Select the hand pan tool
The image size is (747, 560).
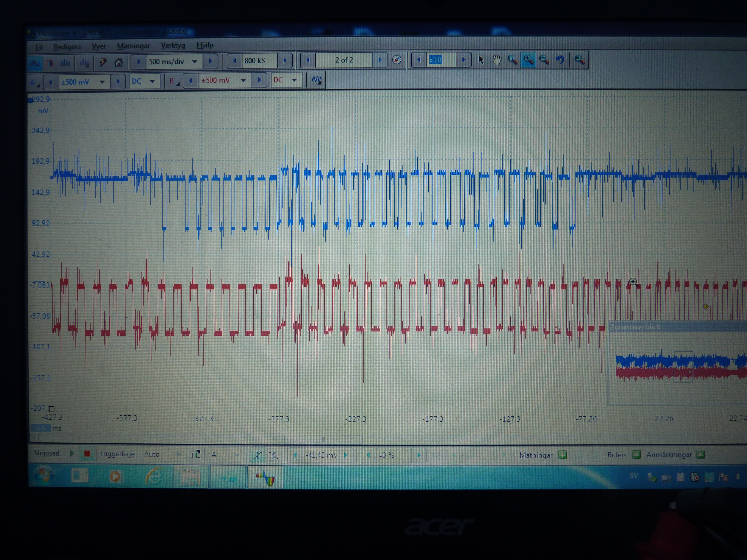(x=496, y=60)
